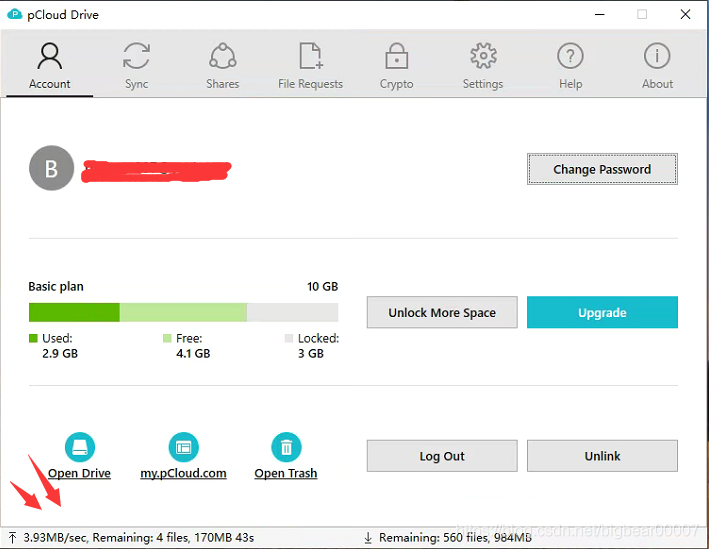Click the upload arrow status icon

point(13,538)
